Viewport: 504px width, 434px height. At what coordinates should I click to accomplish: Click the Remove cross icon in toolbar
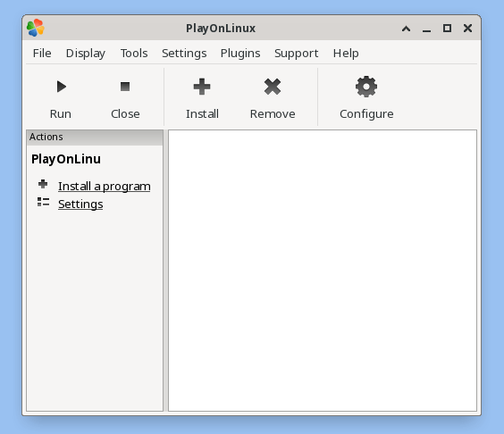click(x=273, y=87)
